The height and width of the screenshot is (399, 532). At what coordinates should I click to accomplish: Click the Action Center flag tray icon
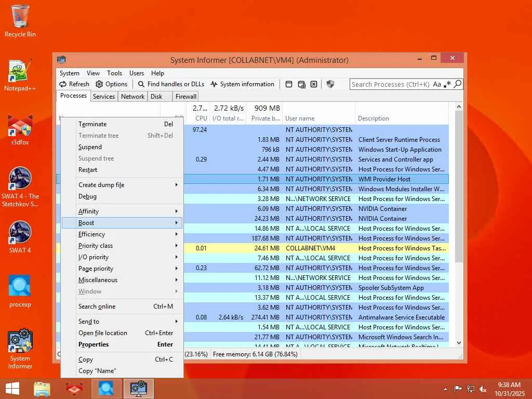coord(458,389)
